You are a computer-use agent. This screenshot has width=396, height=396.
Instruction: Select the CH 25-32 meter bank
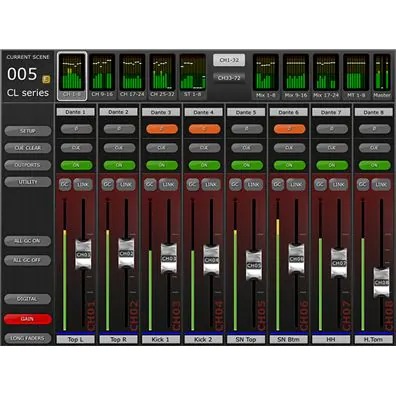click(x=162, y=76)
